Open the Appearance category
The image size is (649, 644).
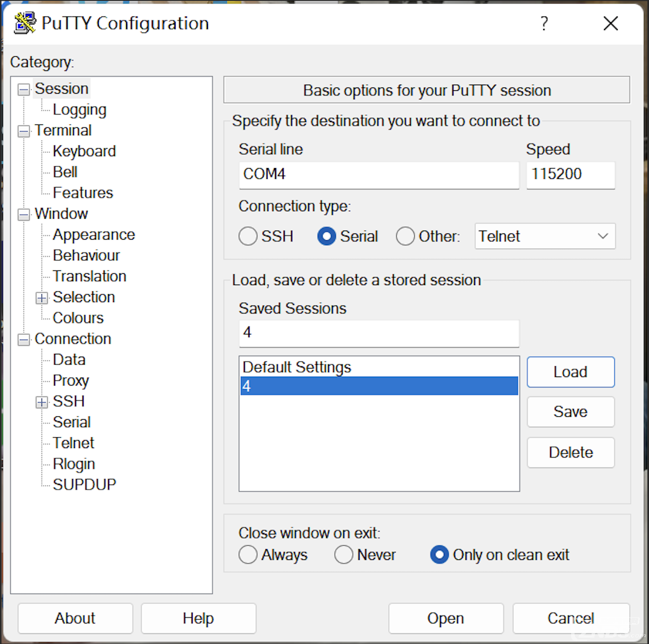pos(94,235)
